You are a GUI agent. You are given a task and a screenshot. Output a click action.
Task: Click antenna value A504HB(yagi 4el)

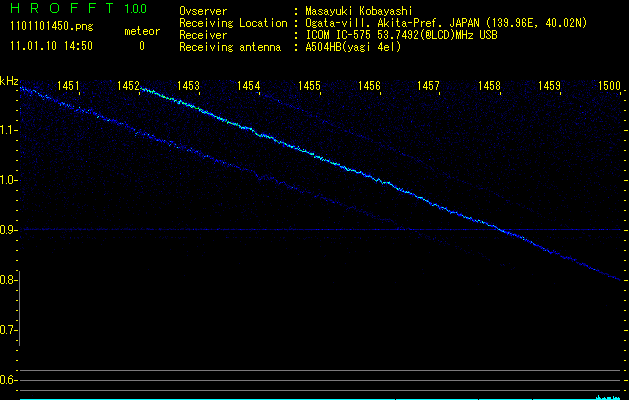pyautogui.click(x=353, y=47)
